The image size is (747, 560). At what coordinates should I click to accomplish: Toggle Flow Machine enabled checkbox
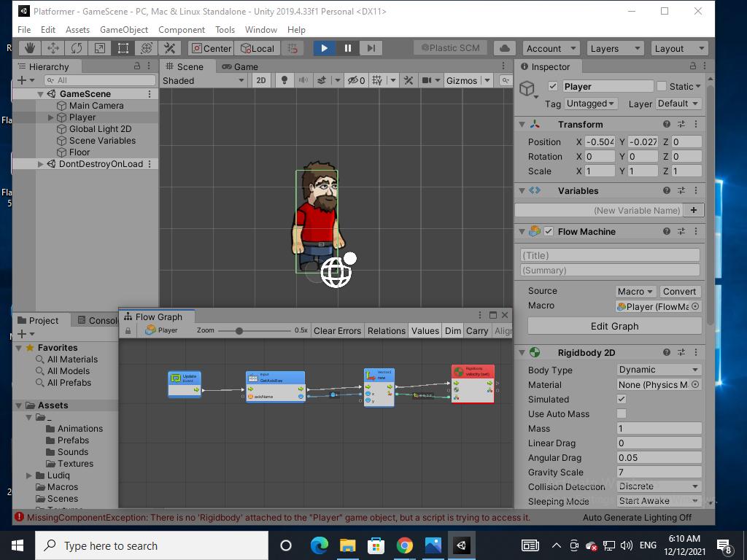(549, 231)
